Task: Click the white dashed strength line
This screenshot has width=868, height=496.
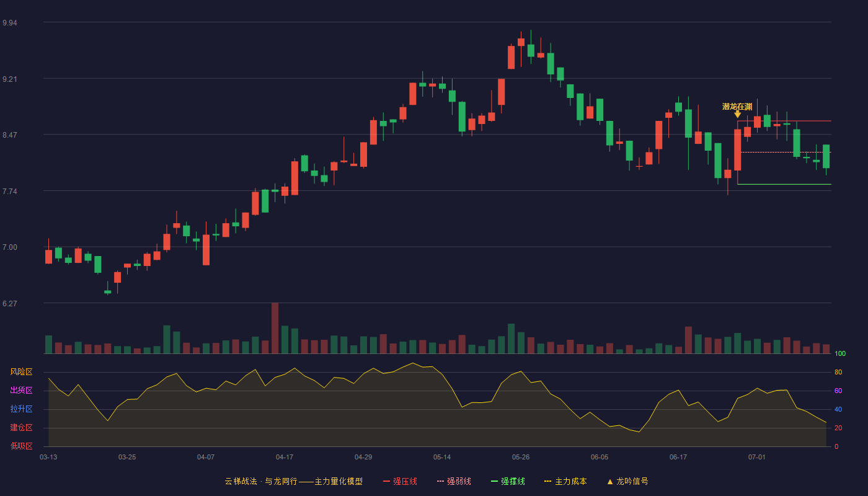Action: tap(786, 152)
